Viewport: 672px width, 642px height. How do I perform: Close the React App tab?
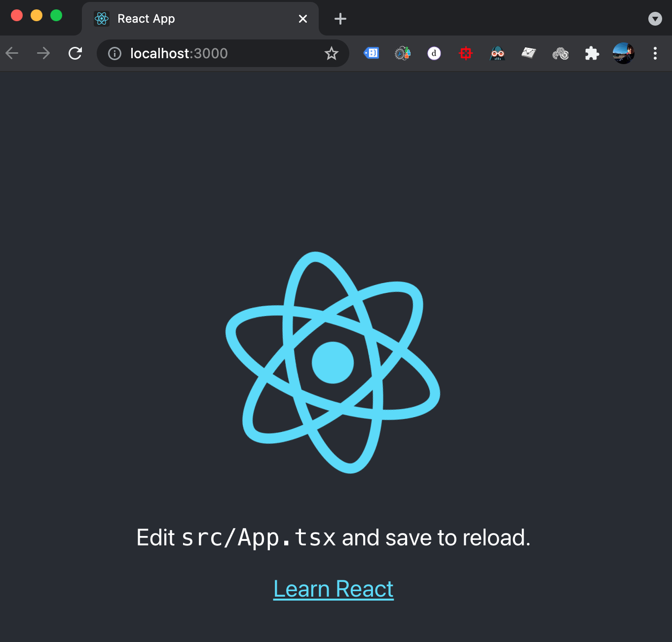[x=303, y=19]
